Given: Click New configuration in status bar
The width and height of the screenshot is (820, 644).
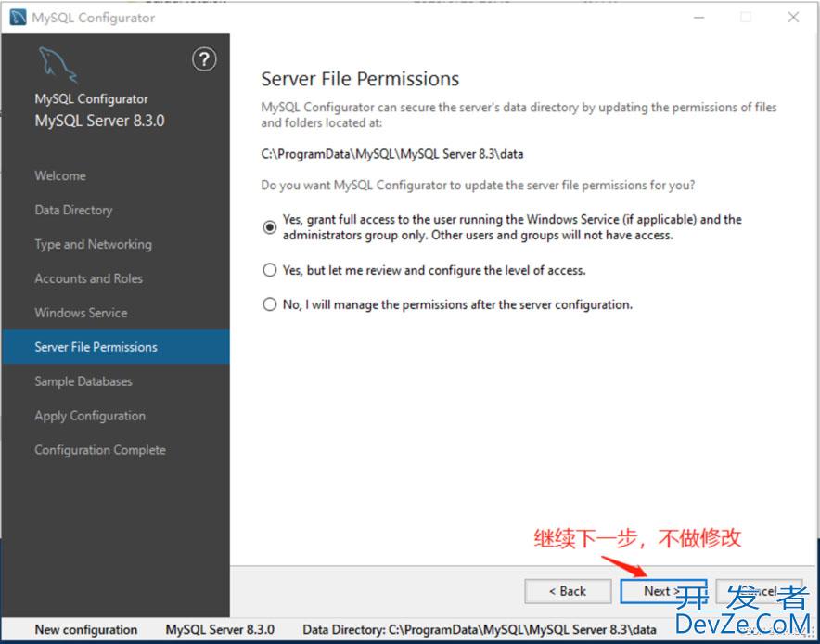Looking at the screenshot, I should (x=85, y=629).
